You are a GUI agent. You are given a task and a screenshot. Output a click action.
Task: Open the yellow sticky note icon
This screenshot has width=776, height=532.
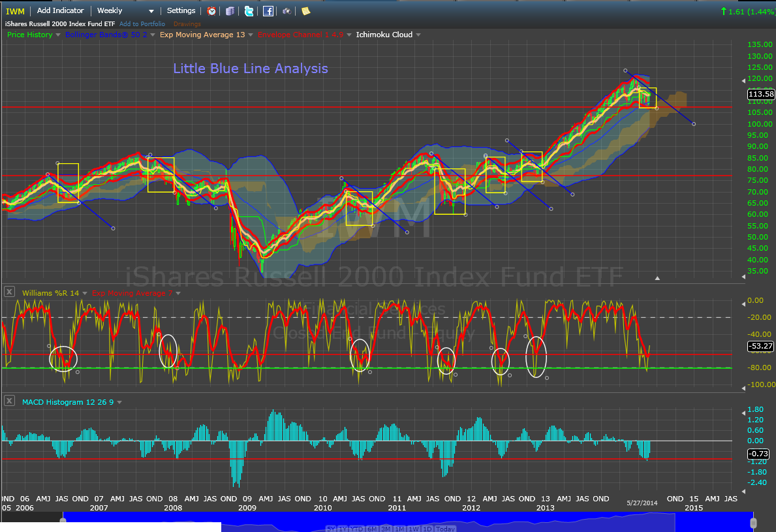[306, 11]
